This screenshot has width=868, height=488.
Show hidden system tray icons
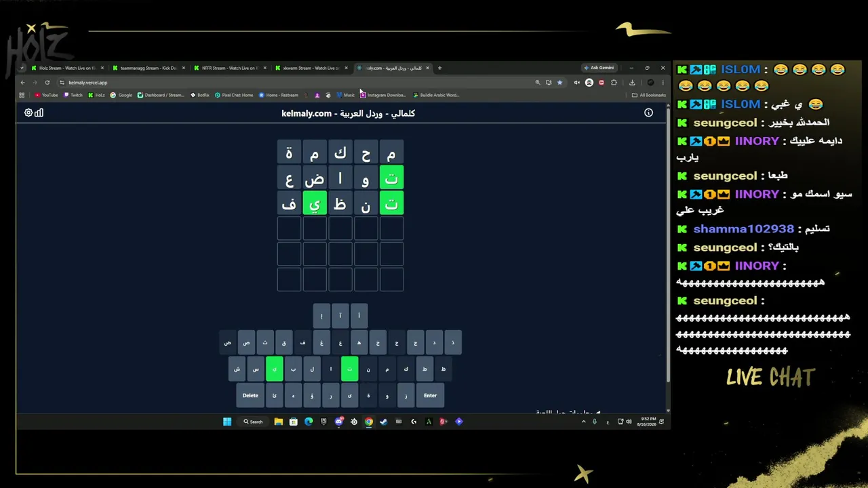583,422
